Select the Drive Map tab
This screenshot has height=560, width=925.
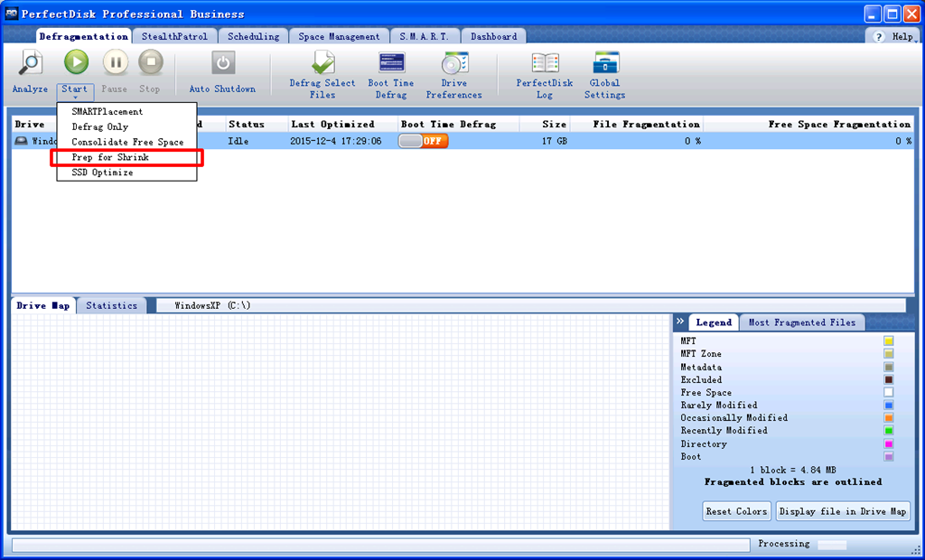(43, 305)
